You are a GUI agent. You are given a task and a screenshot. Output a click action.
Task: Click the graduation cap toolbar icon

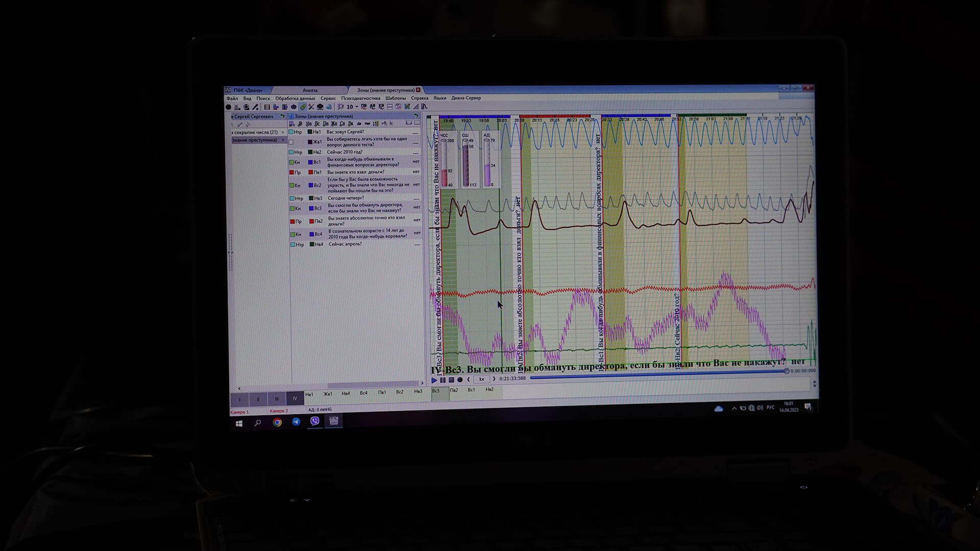pos(320,107)
